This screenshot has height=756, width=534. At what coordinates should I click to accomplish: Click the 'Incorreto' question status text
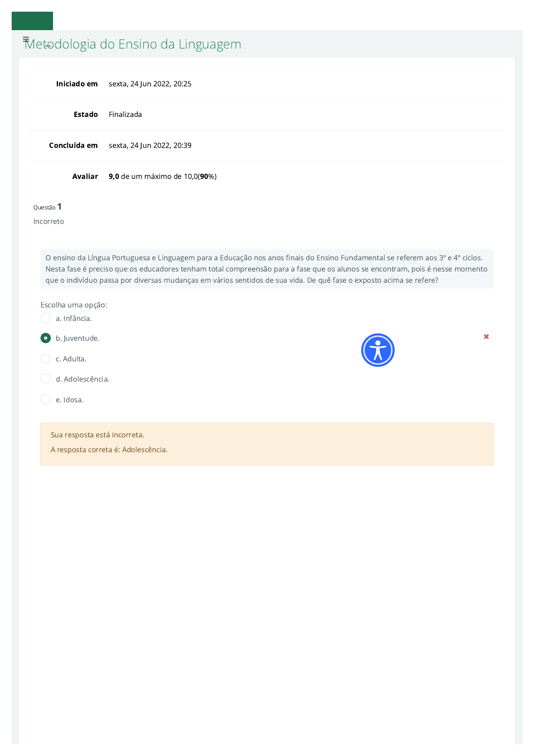(49, 221)
